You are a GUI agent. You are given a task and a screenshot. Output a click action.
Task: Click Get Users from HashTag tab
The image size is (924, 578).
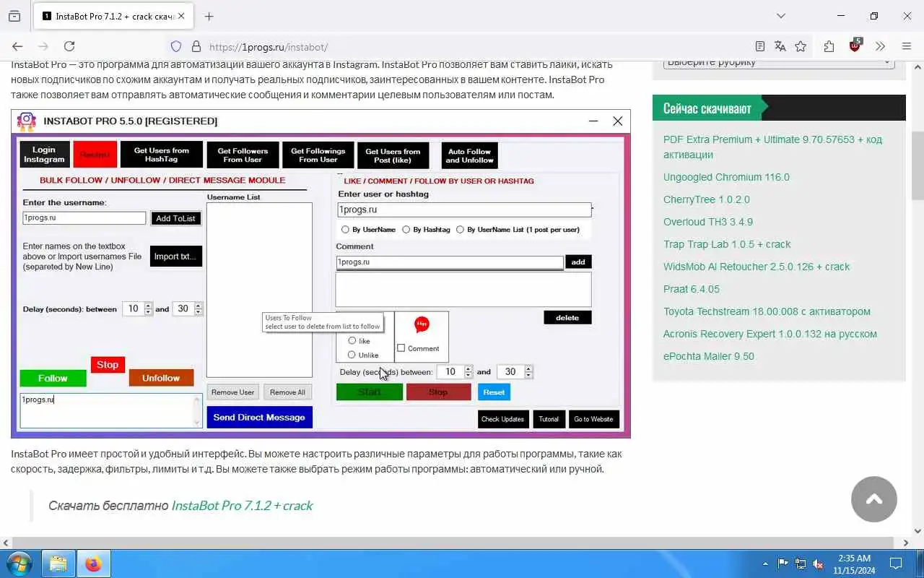pyautogui.click(x=161, y=155)
